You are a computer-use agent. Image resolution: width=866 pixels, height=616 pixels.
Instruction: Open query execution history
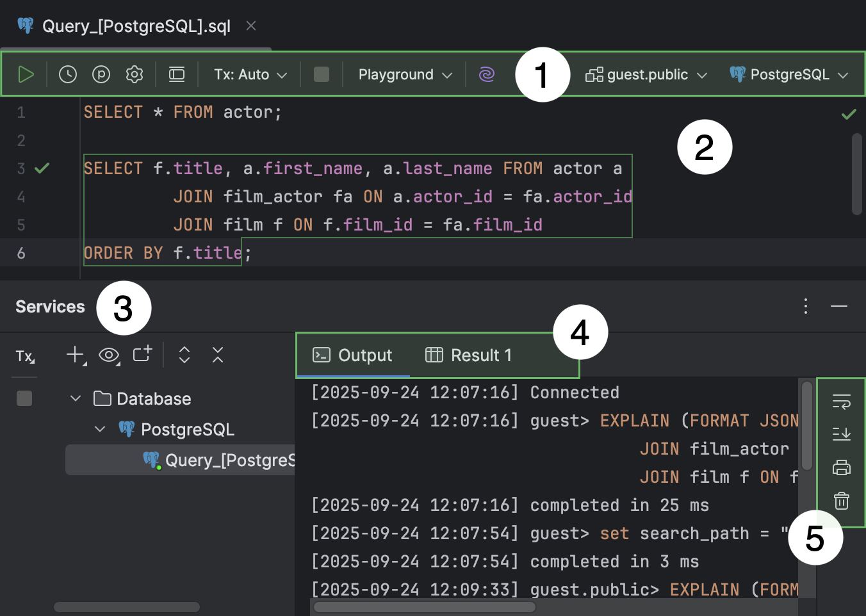(67, 74)
